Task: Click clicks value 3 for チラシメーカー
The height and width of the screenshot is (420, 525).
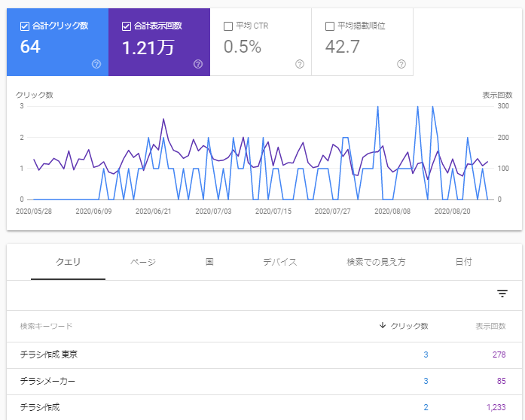Action: 426,381
